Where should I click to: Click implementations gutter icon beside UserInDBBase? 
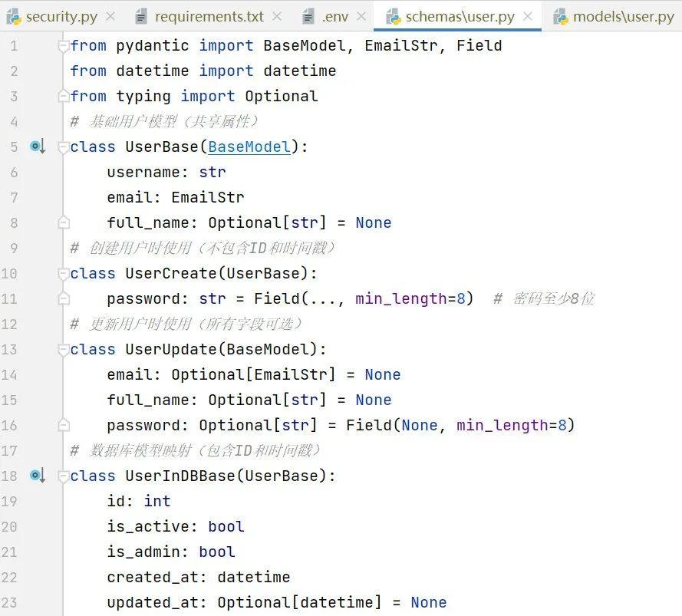37,476
